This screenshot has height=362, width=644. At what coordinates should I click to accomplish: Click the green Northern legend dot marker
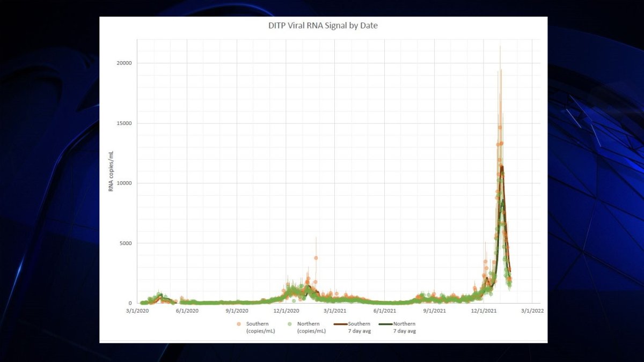pyautogui.click(x=289, y=324)
